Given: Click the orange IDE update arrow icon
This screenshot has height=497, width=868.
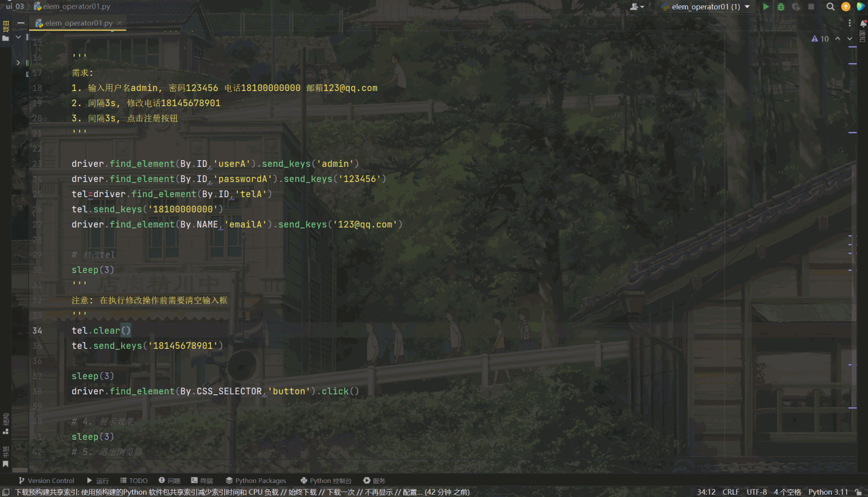Looking at the screenshot, I should coord(846,6).
